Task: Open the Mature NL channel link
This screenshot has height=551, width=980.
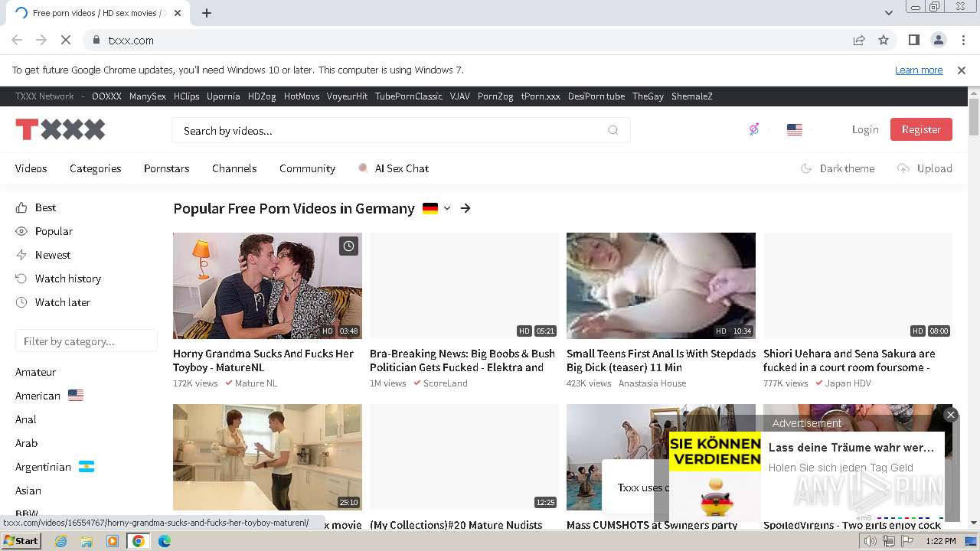Action: pyautogui.click(x=256, y=383)
